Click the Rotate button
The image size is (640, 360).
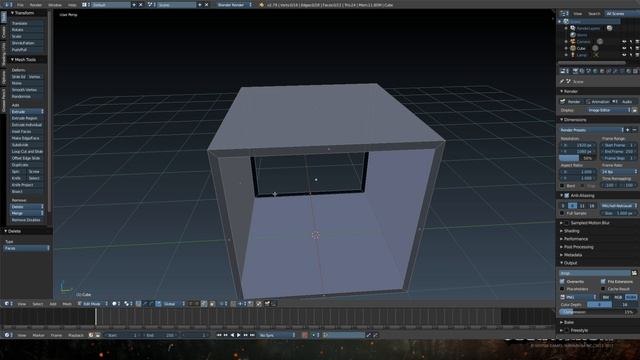pyautogui.click(x=27, y=30)
